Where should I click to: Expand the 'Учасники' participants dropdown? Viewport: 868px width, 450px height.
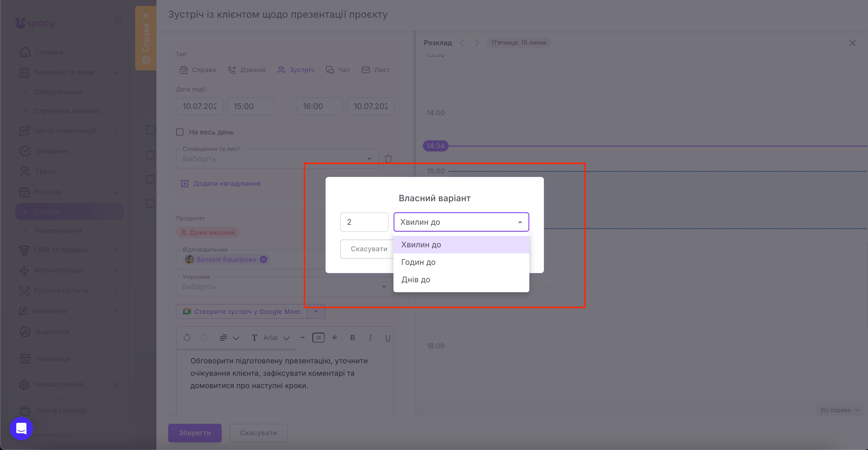[x=384, y=287]
